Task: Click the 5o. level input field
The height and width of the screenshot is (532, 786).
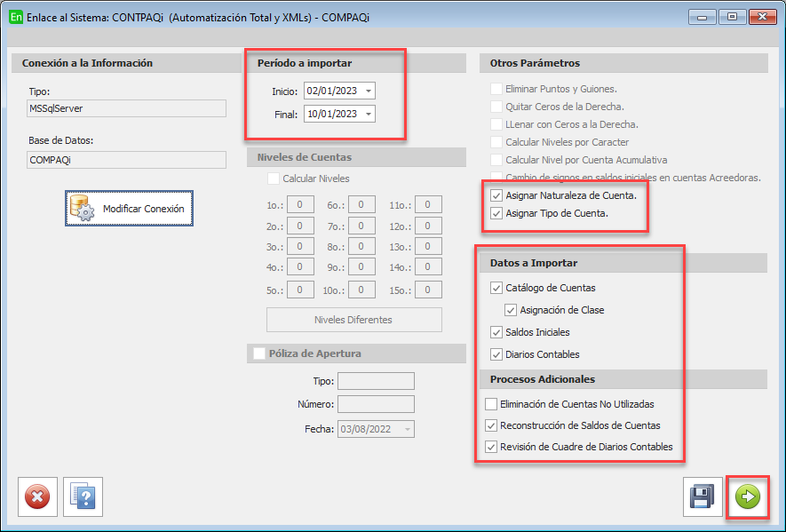Action: [300, 290]
